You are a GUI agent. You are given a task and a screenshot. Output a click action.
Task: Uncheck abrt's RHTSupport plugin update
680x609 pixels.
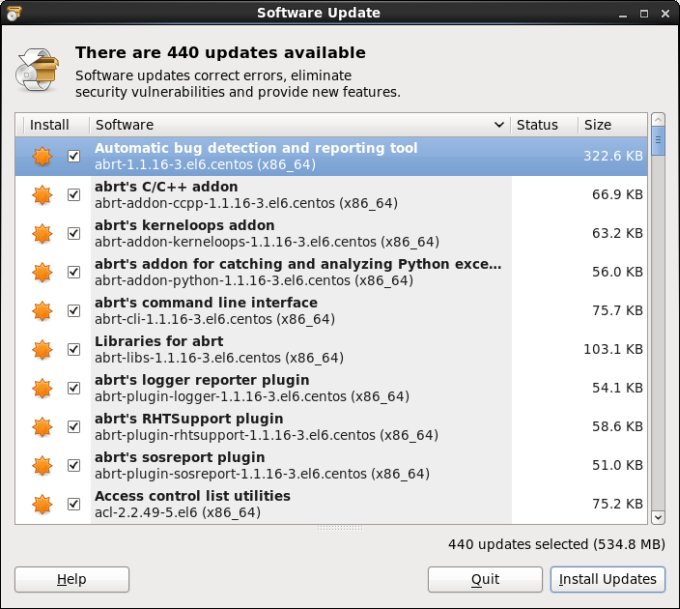tap(74, 426)
